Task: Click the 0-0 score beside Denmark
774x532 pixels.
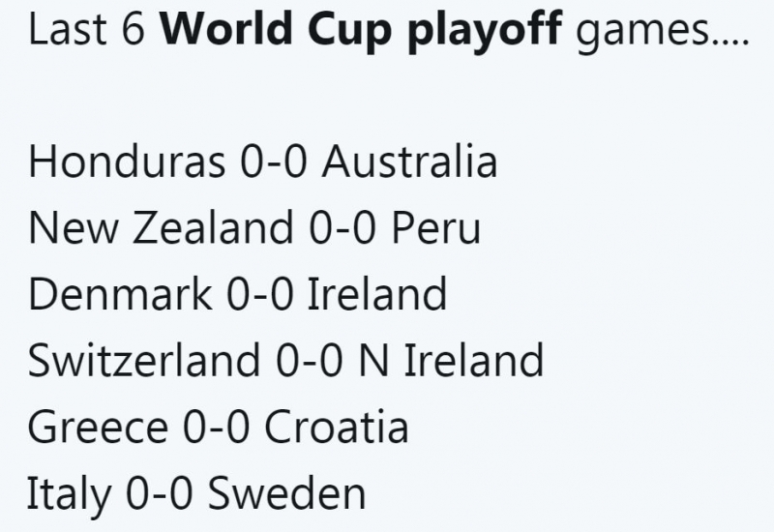Action: [259, 294]
